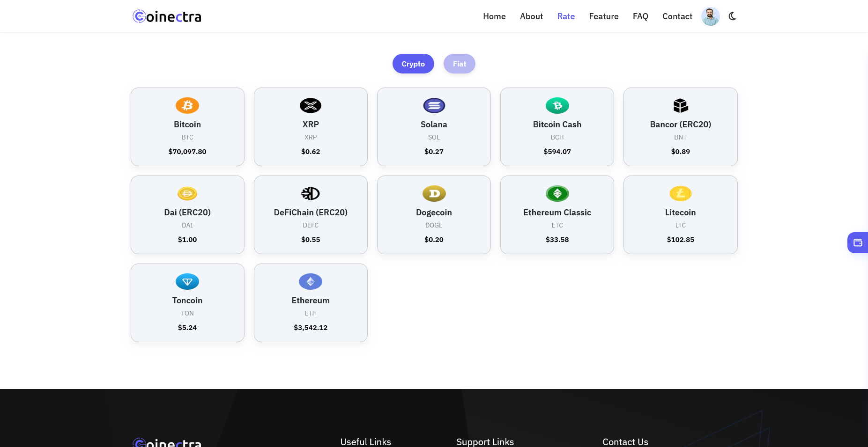868x447 pixels.
Task: Click the Solana coin icon
Action: [434, 105]
